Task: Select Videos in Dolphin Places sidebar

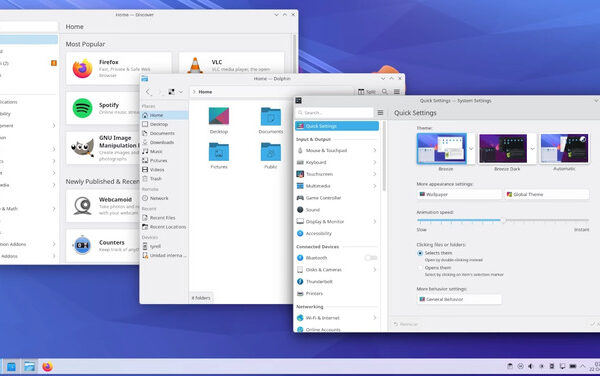Action: pos(164,169)
